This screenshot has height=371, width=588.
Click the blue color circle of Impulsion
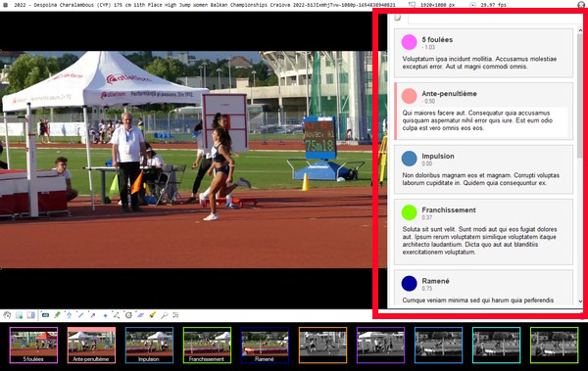(409, 159)
